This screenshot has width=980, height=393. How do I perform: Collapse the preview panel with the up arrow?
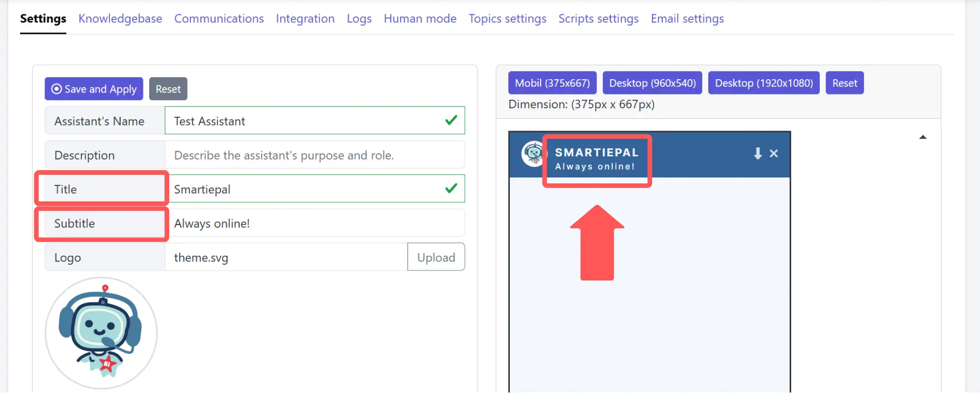[x=923, y=137]
